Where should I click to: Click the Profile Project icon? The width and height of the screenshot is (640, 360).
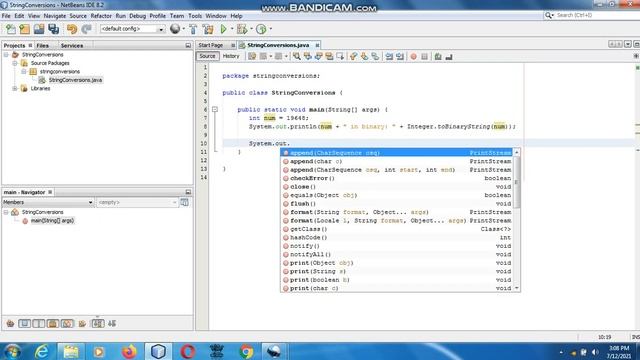click(261, 29)
